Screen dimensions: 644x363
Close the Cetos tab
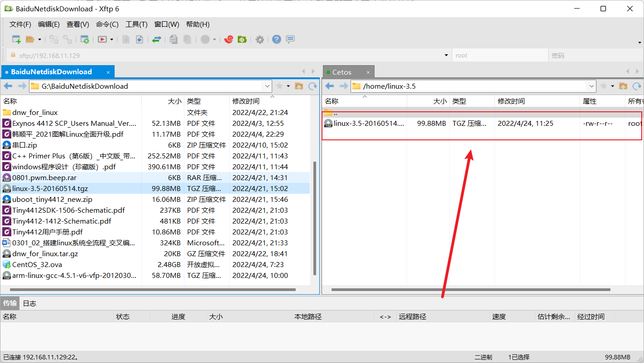click(368, 72)
